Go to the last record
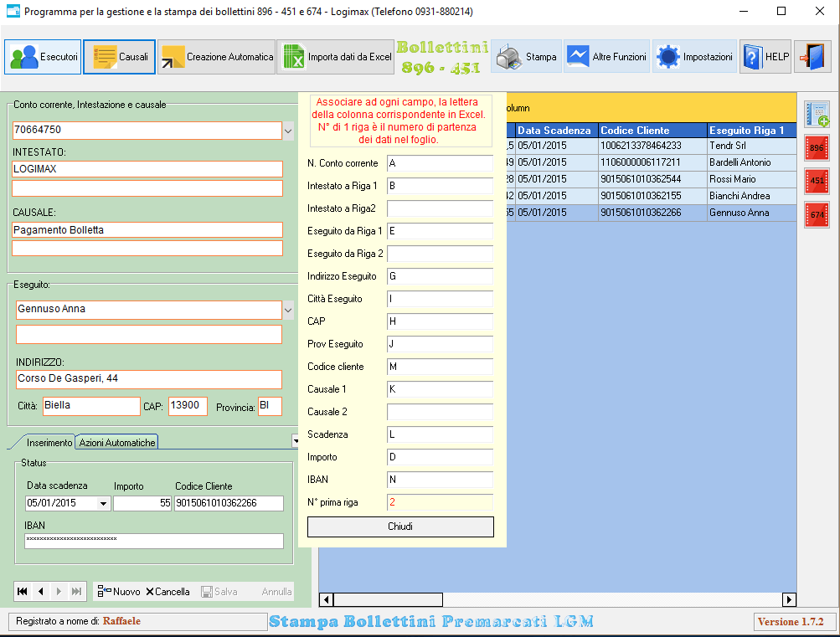The image size is (840, 637). [x=76, y=592]
